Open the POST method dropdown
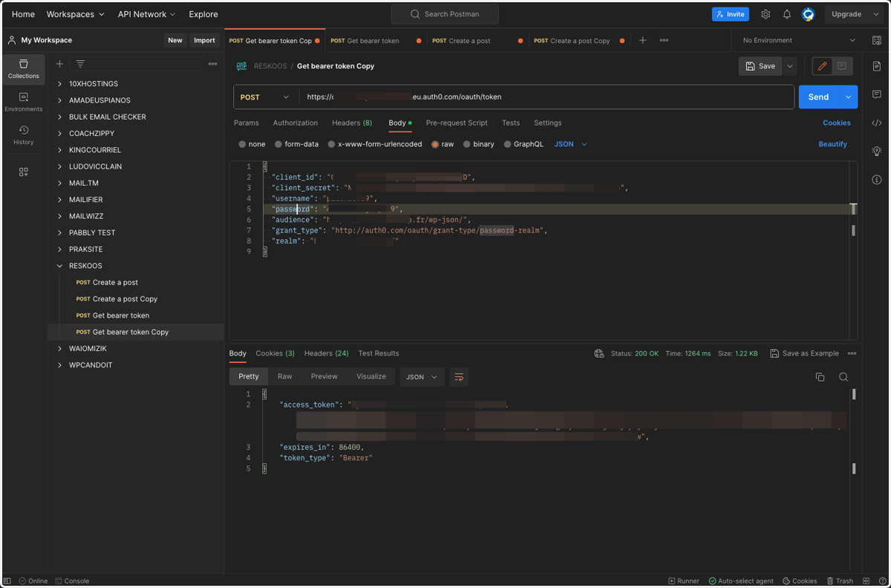This screenshot has height=588, width=891. [267, 97]
